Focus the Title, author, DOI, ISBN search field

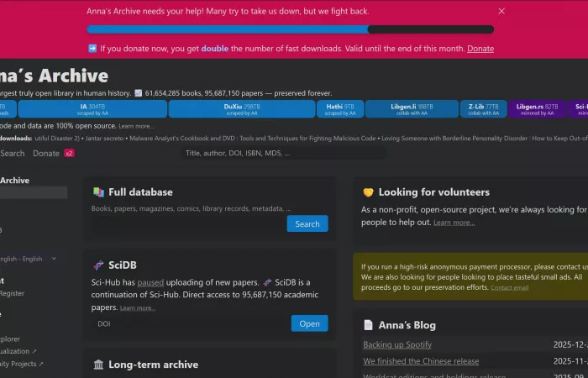284,154
